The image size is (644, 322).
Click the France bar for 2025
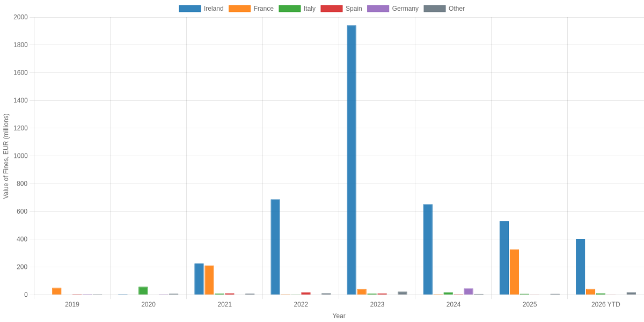tap(514, 272)
